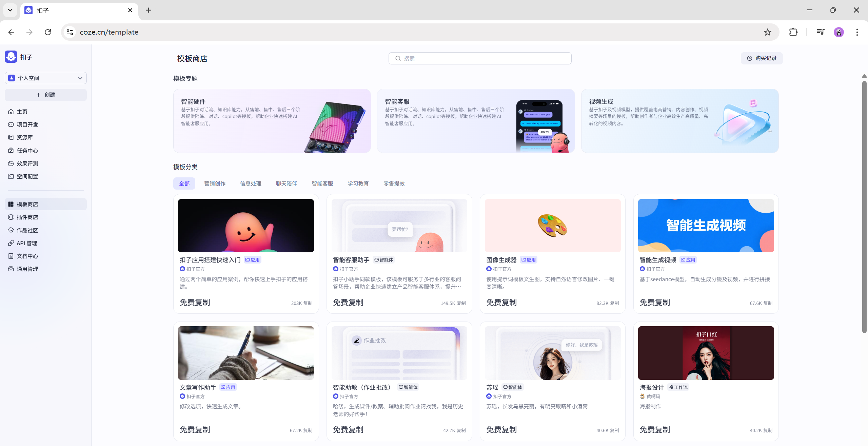The image size is (868, 446).
Task: Click the 购买记录 button
Action: (762, 58)
